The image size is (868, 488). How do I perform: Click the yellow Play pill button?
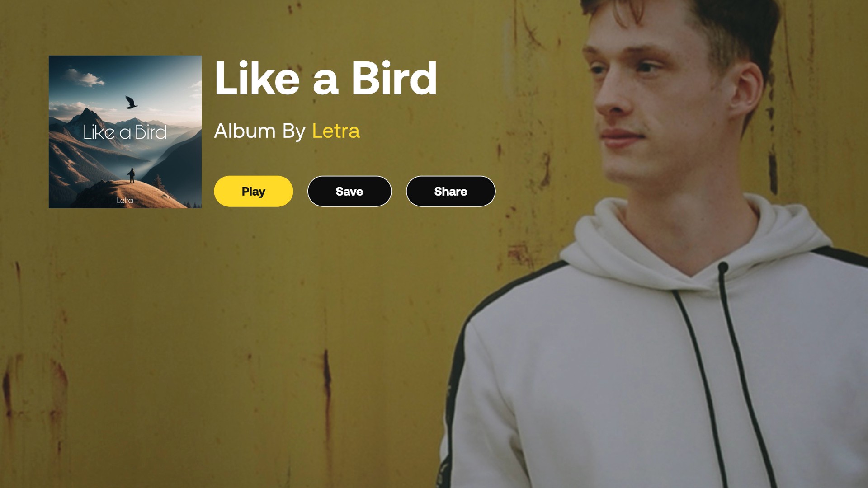coord(253,191)
